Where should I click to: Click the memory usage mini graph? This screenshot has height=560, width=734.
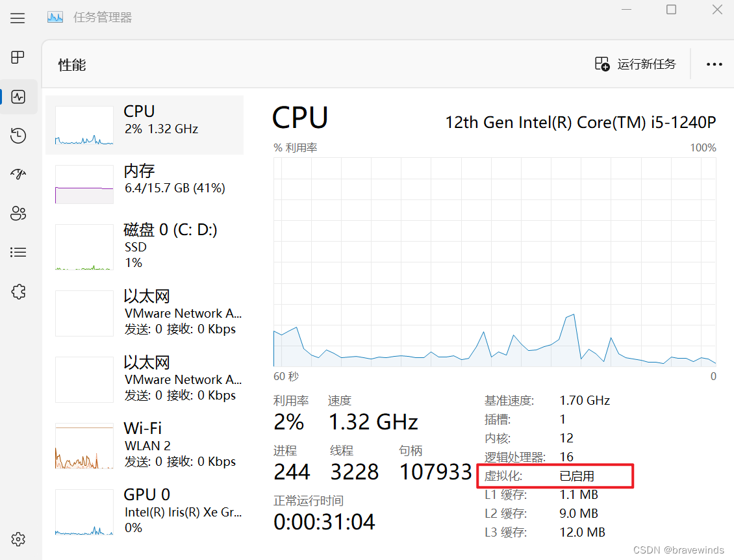tap(84, 184)
